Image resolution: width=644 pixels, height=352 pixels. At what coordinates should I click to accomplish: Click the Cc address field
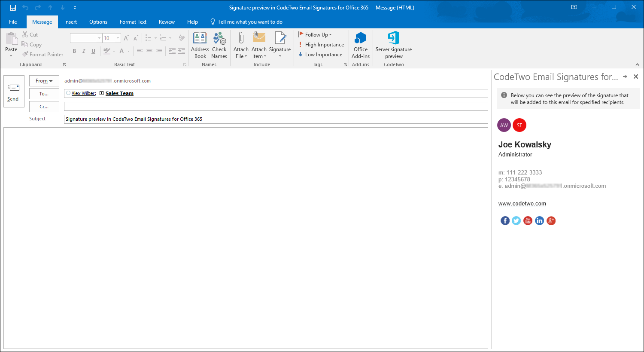coord(276,107)
